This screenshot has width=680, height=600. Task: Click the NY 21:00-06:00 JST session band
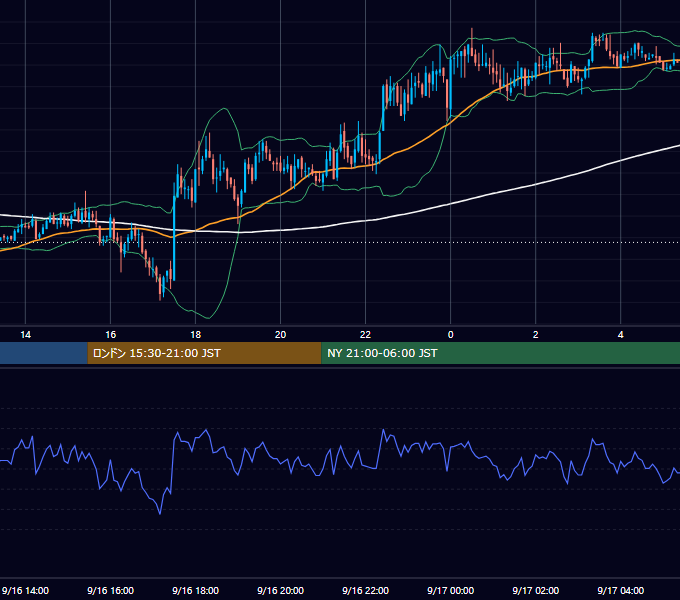tap(500, 353)
